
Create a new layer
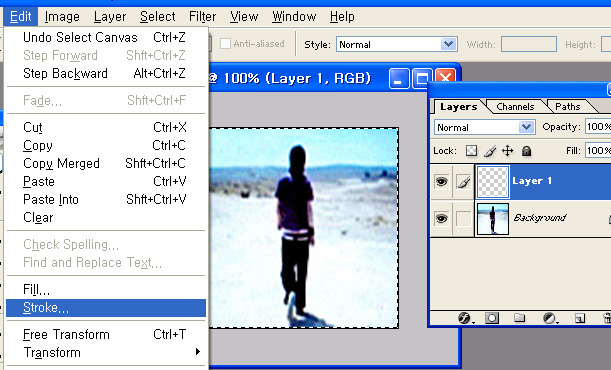click(x=580, y=318)
